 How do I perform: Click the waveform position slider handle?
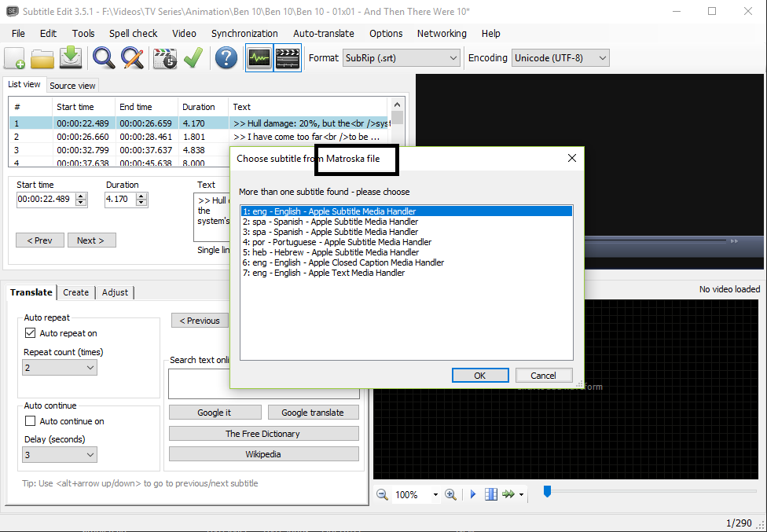548,491
